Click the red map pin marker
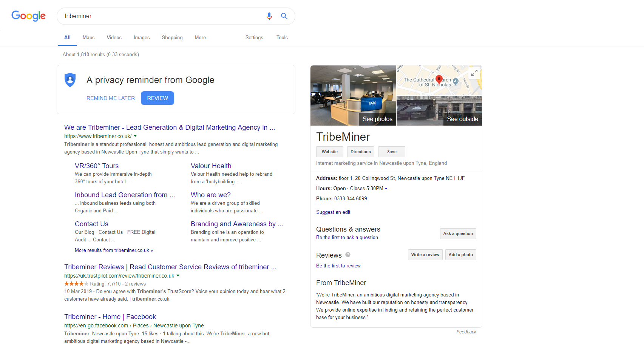Viewport: 644px width, 347px height. [x=439, y=80]
